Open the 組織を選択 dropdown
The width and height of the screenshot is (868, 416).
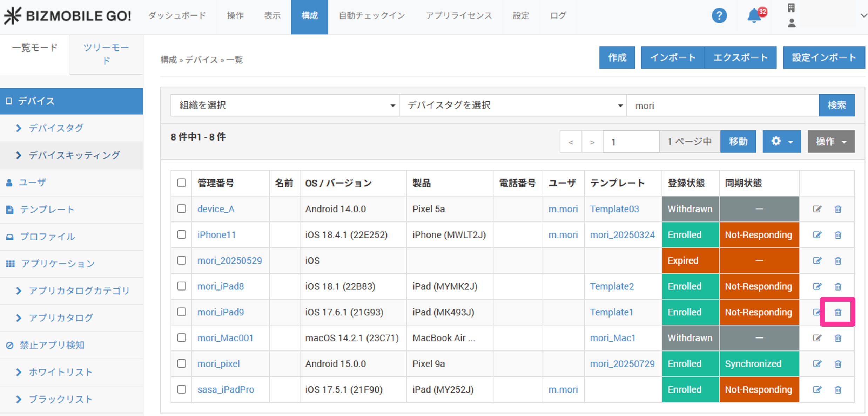(x=285, y=105)
